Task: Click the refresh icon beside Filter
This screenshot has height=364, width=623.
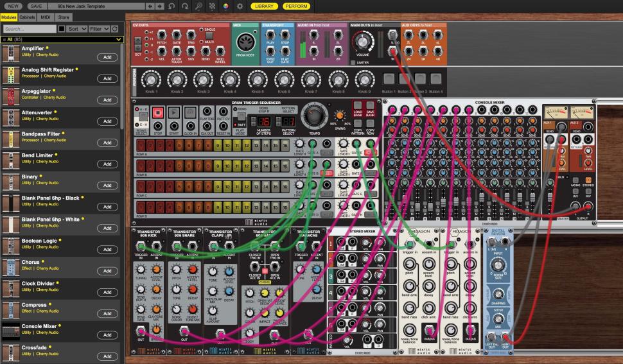Action: (x=115, y=29)
